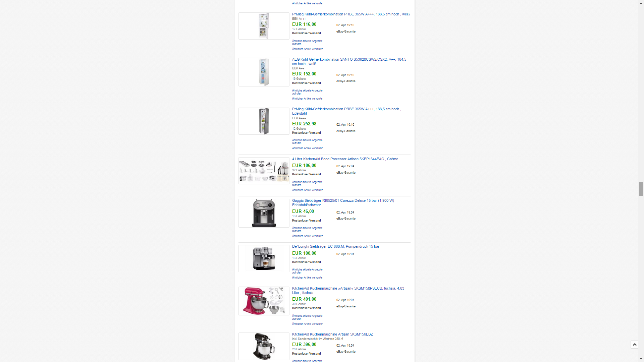Open the De'Longhi EC 860.M thumbnail
644x362 pixels.
pos(264,258)
